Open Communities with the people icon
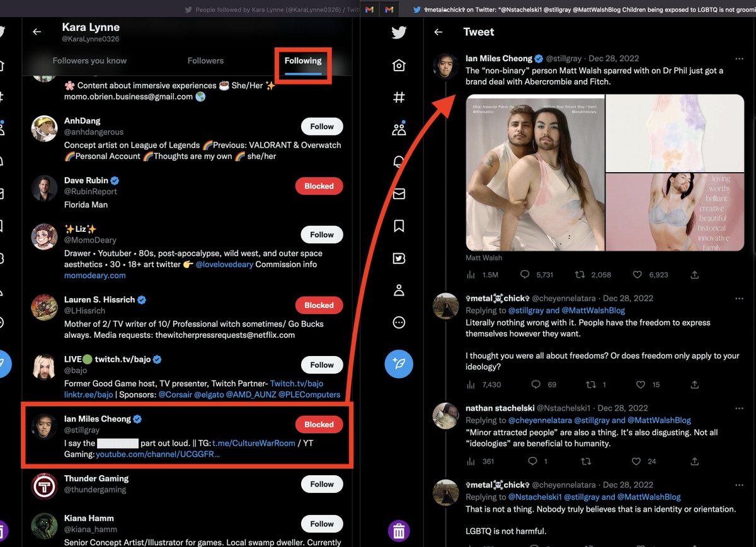The height and width of the screenshot is (547, 756). point(399,129)
